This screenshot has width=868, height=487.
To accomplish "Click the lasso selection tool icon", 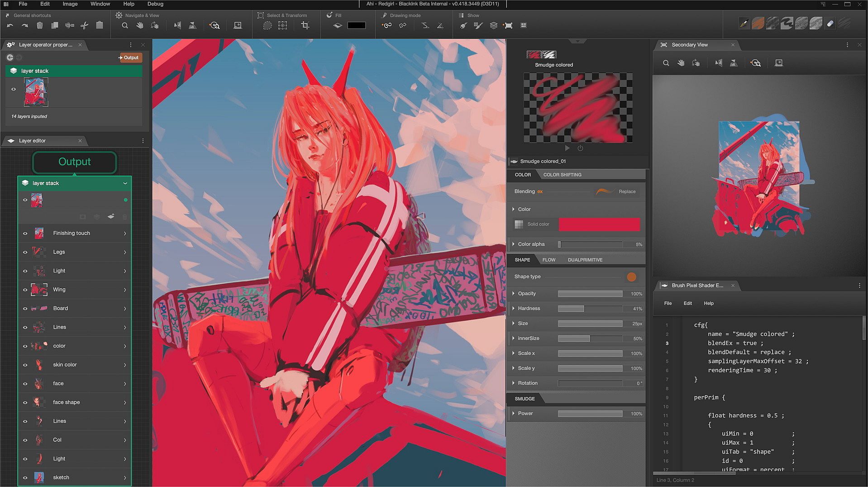I will coord(267,26).
